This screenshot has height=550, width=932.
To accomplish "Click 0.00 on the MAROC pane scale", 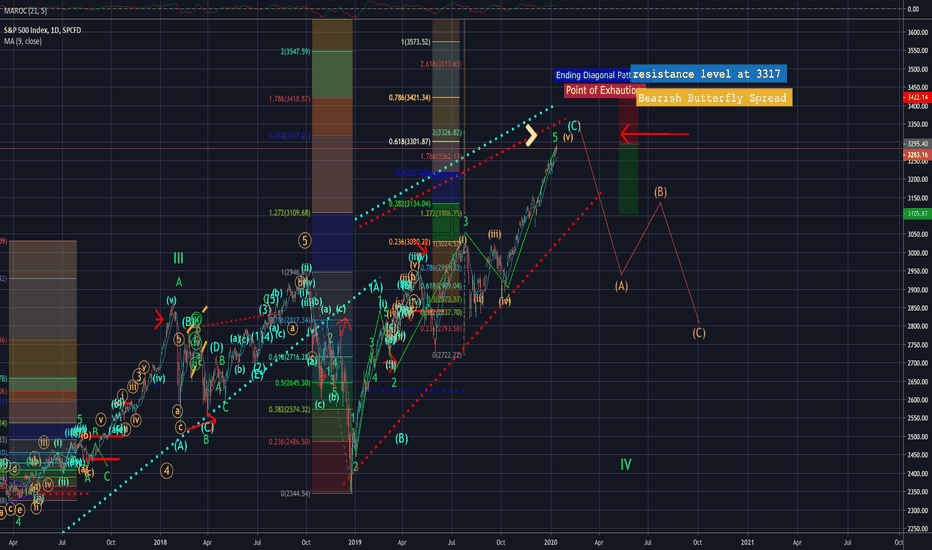I will [912, 9].
